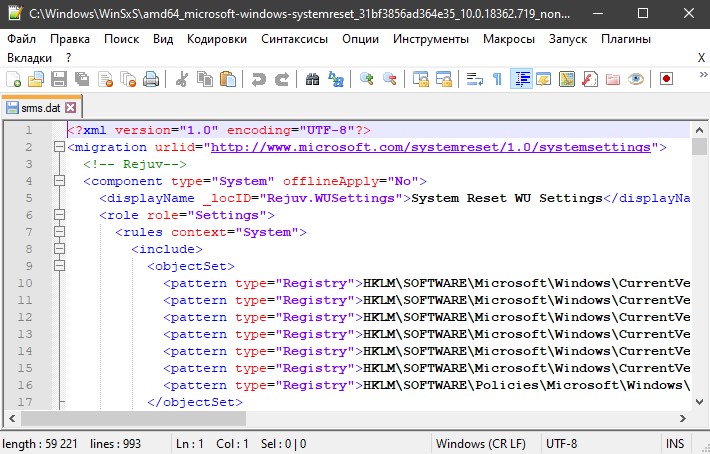Collapse the objectSet fold on line 9
Viewport: 710px width, 454px height.
pos(59,266)
